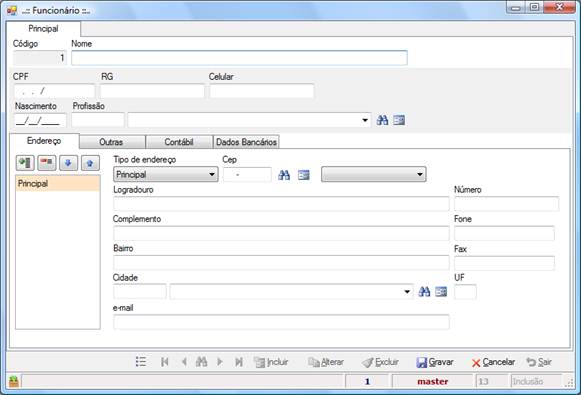Open search in navigation toolbar
Image resolution: width=581 pixels, height=395 pixels.
coord(201,362)
